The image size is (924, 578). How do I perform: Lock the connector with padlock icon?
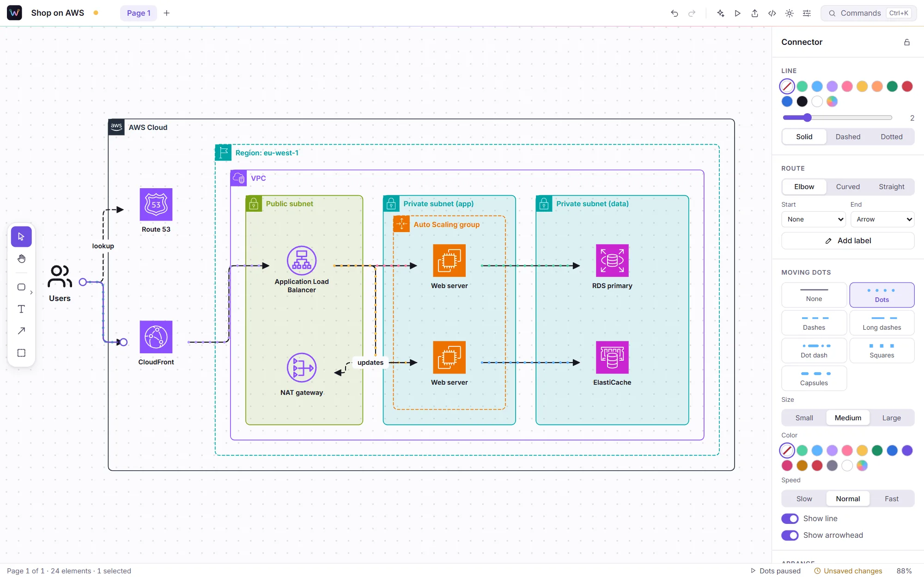point(907,42)
